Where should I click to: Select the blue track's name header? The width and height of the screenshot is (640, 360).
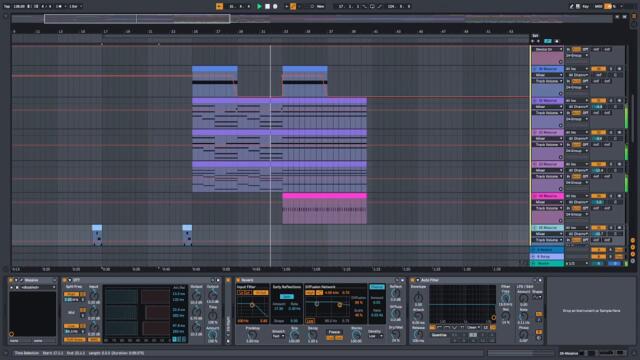tap(548, 69)
